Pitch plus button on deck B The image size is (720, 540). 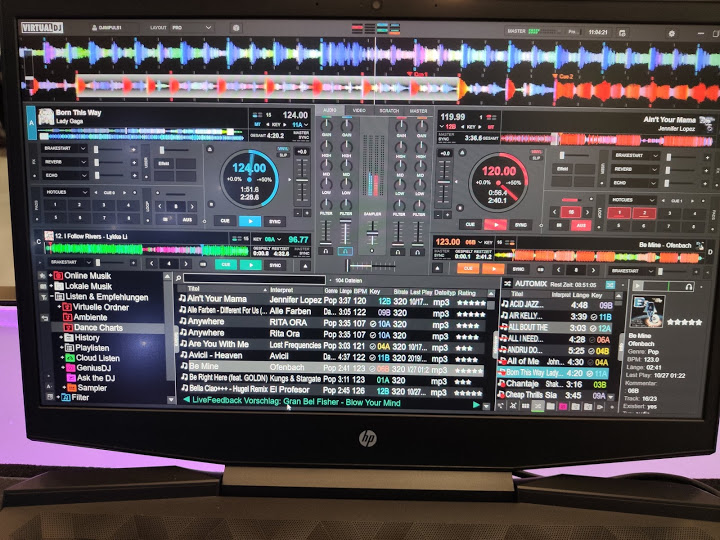pyautogui.click(x=447, y=215)
